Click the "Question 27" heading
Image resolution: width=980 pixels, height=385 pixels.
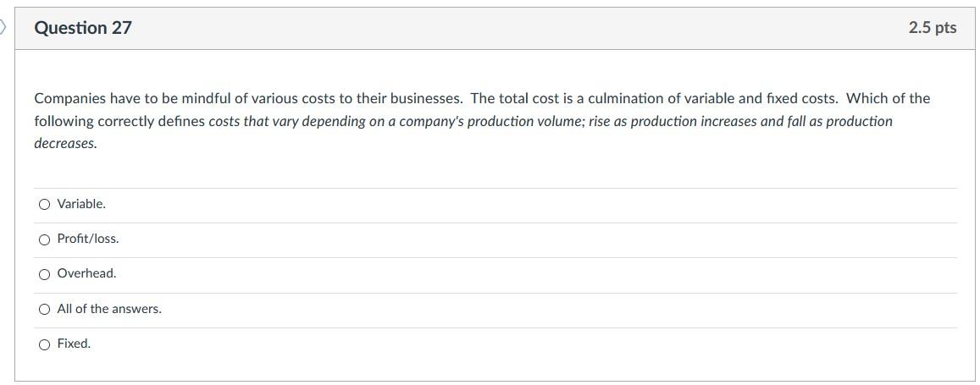point(83,28)
